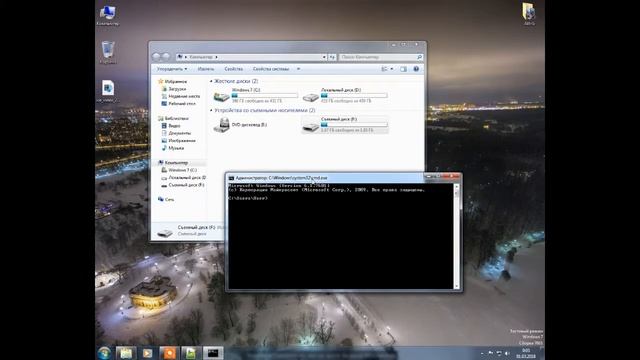The height and width of the screenshot is (360, 640).
Task: Click inside the Command Prompt console area
Action: 341,237
